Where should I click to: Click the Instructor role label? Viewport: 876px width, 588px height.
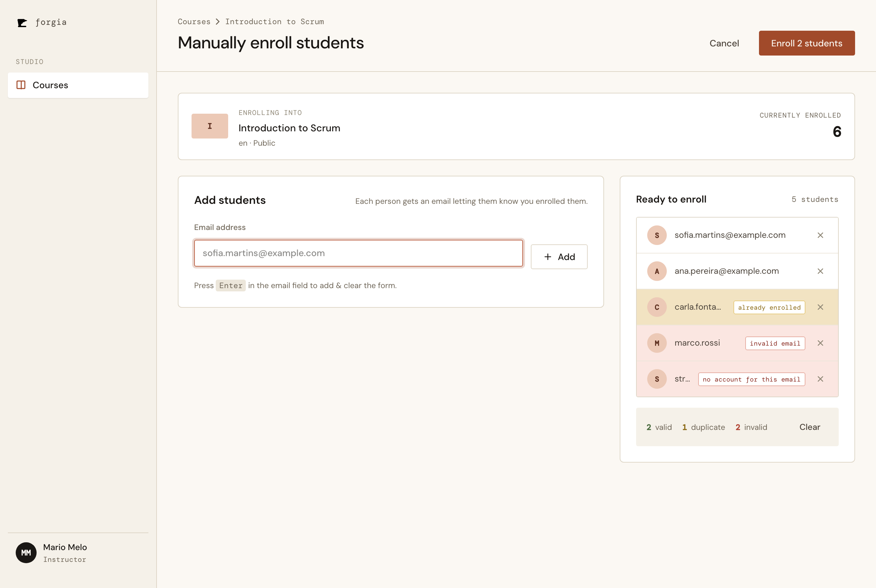click(64, 560)
